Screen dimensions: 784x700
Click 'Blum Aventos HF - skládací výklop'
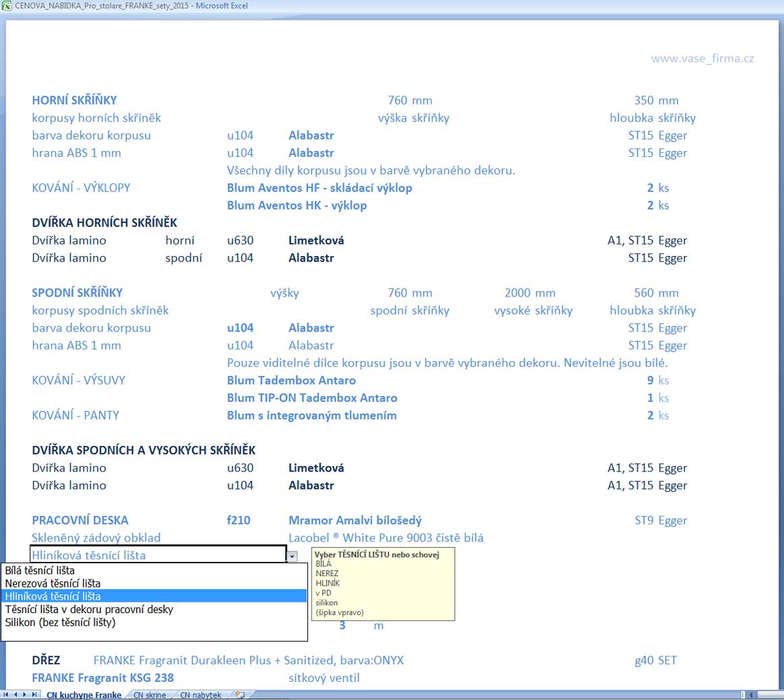tap(320, 188)
